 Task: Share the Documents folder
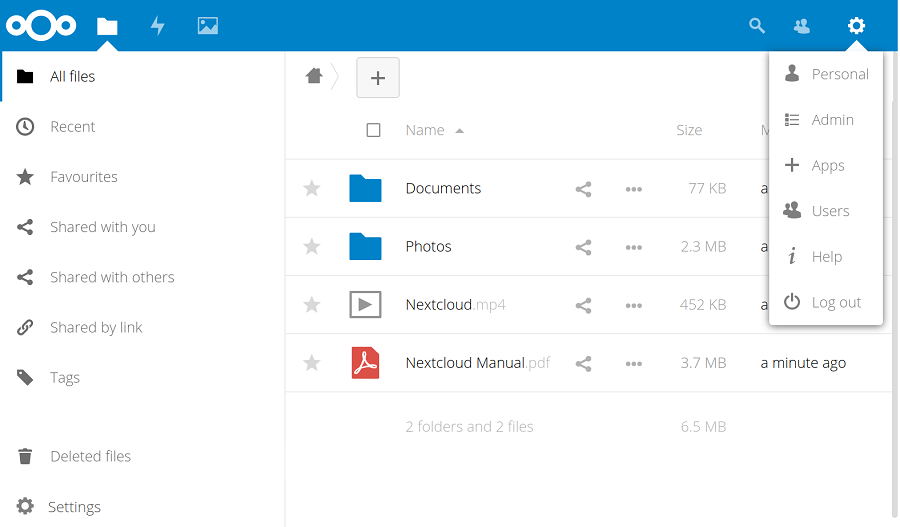(x=584, y=189)
